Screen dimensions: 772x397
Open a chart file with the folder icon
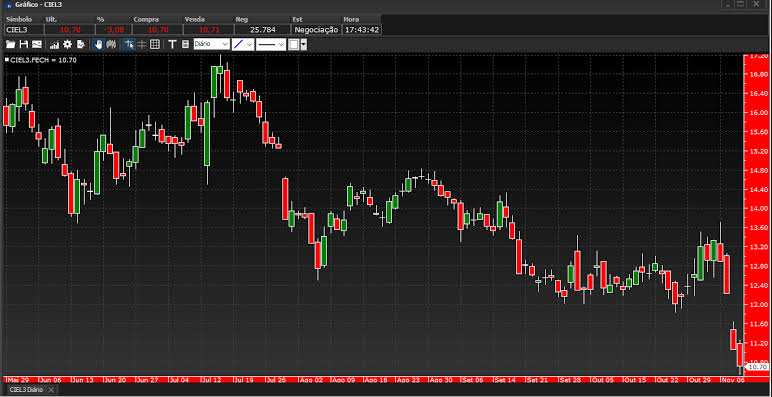[x=10, y=44]
